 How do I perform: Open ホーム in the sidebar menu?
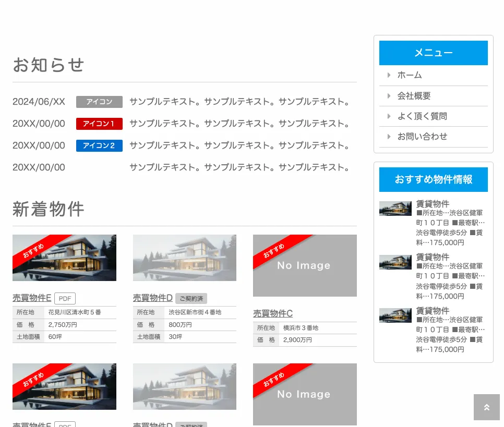click(x=410, y=75)
